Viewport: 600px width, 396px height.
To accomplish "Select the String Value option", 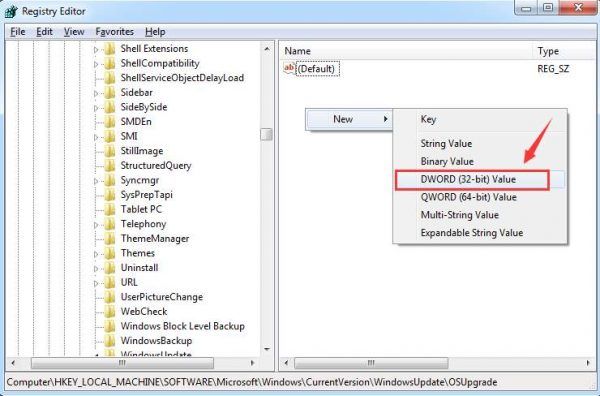I will (446, 144).
